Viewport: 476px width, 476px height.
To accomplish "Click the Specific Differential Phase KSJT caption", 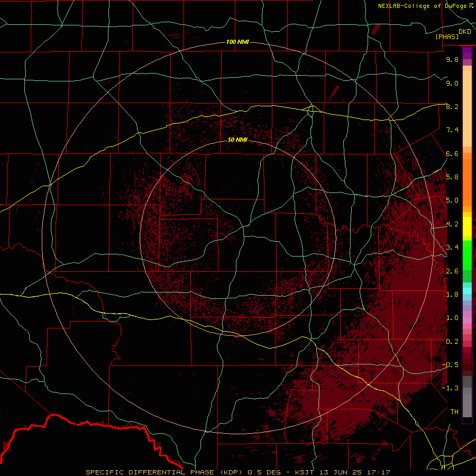I will (x=237, y=472).
